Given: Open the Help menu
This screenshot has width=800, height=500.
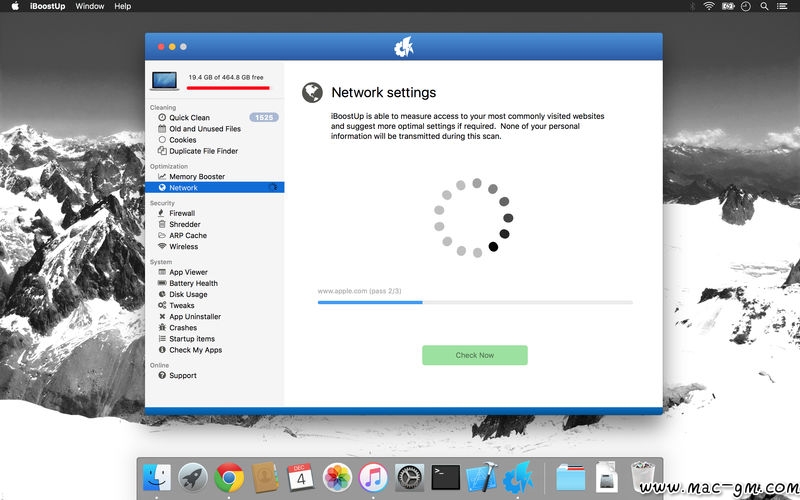Looking at the screenshot, I should pyautogui.click(x=122, y=6).
